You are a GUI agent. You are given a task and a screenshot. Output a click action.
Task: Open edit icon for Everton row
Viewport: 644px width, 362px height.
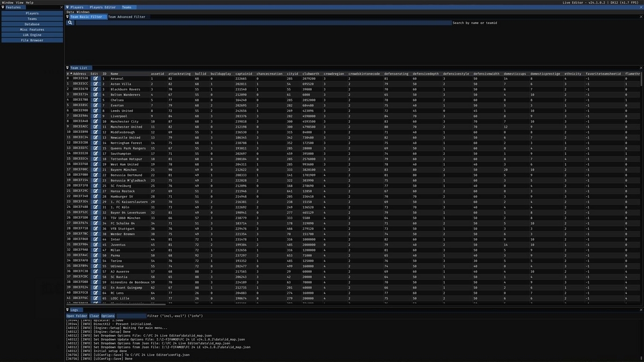coord(96,106)
